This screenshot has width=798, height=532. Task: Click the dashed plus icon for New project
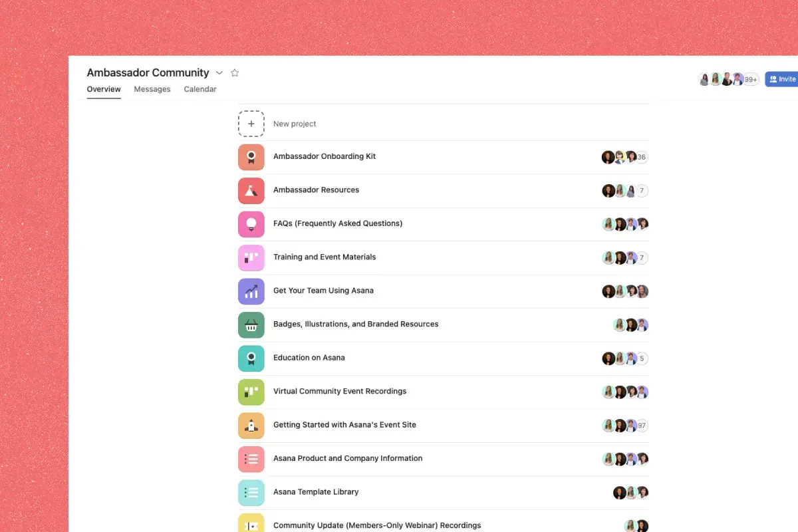(251, 123)
